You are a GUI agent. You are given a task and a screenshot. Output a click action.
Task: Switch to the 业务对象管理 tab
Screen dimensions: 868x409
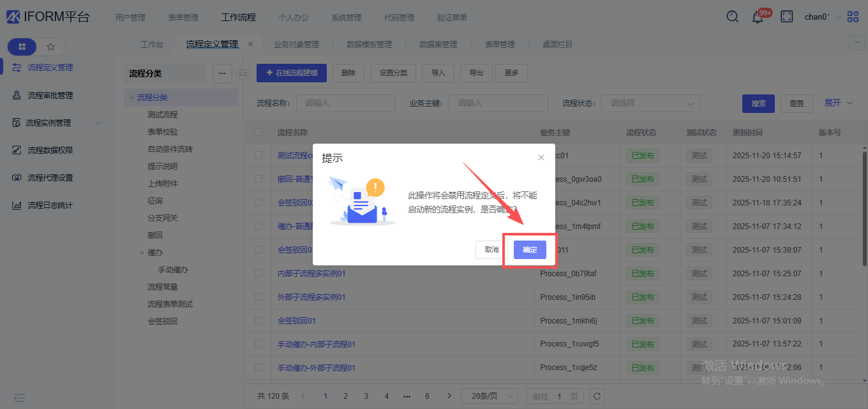tap(296, 45)
